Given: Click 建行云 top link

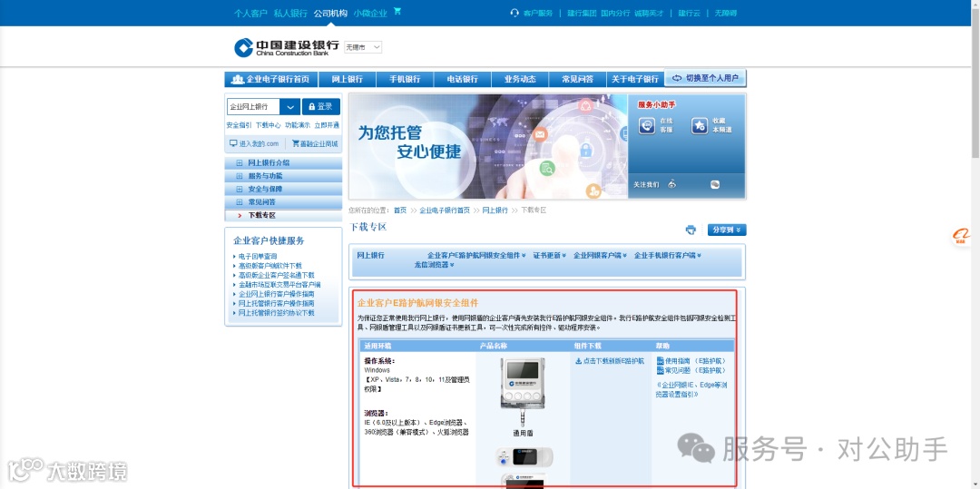Looking at the screenshot, I should 690,13.
